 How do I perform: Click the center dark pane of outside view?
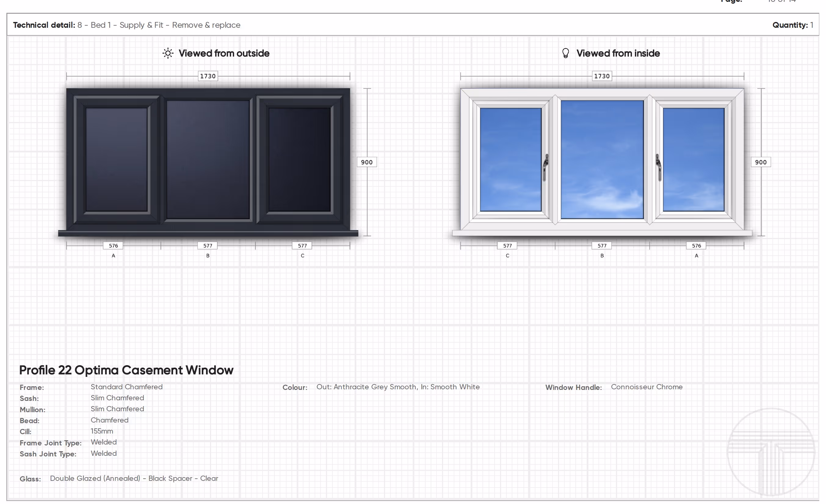click(208, 159)
